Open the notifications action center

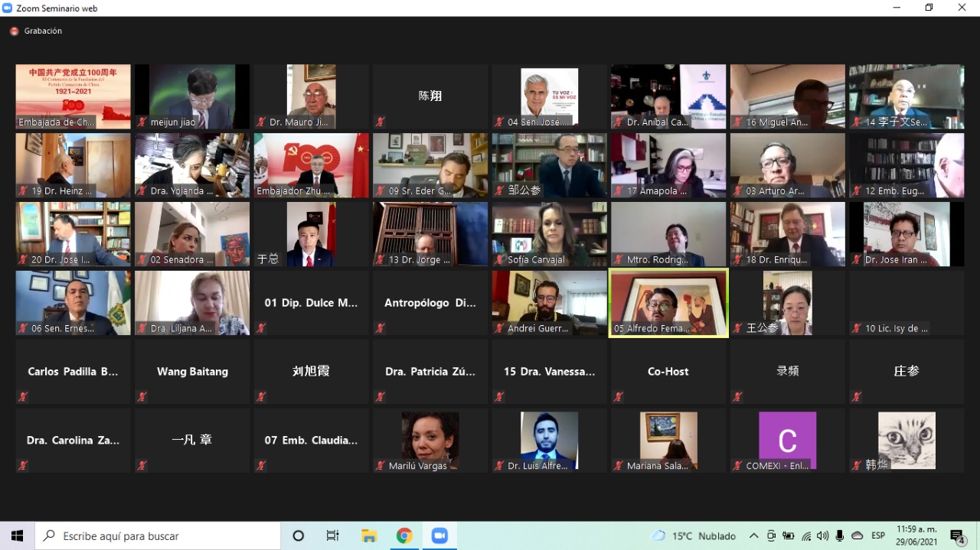(x=957, y=536)
